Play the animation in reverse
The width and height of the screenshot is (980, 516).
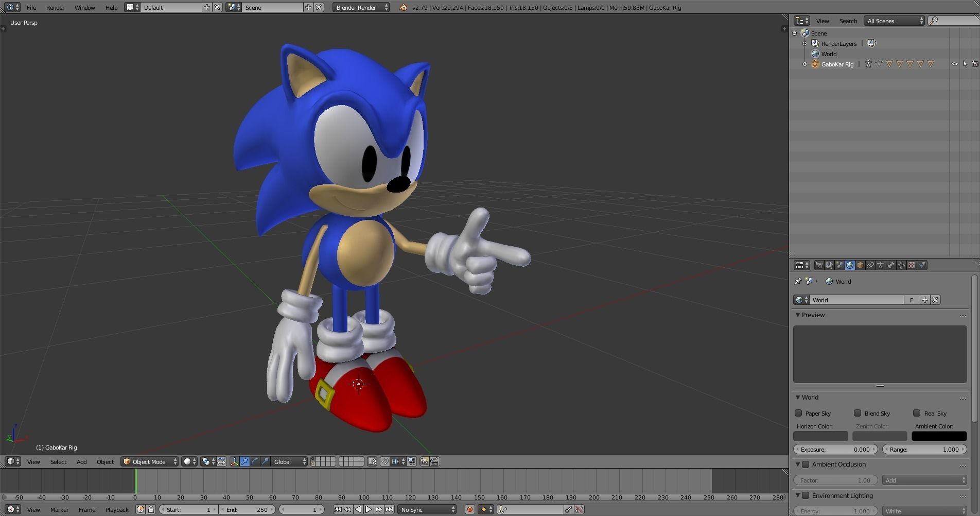pyautogui.click(x=358, y=509)
